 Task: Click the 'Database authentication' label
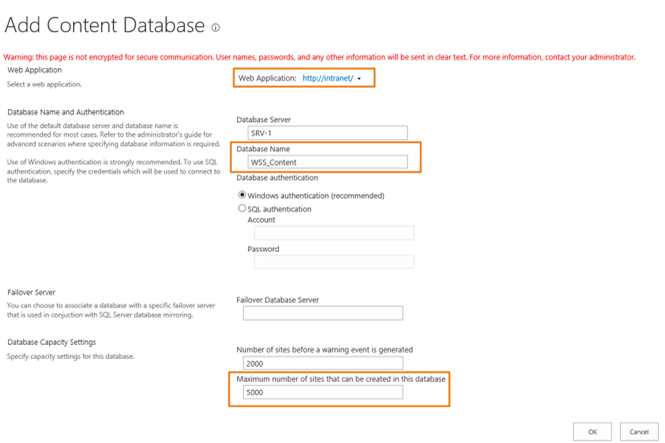point(277,178)
